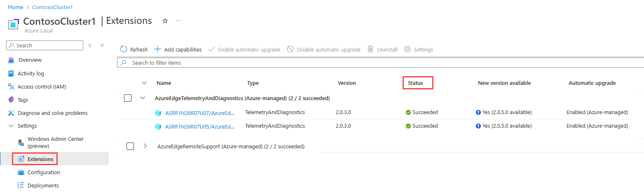Open the Deployments menu item
644x194 pixels.
43,186
